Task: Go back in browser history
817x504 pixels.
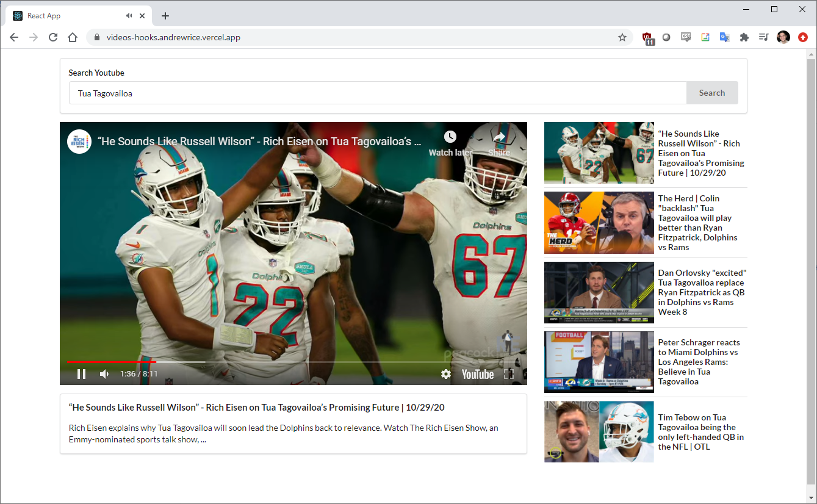Action: (x=14, y=37)
